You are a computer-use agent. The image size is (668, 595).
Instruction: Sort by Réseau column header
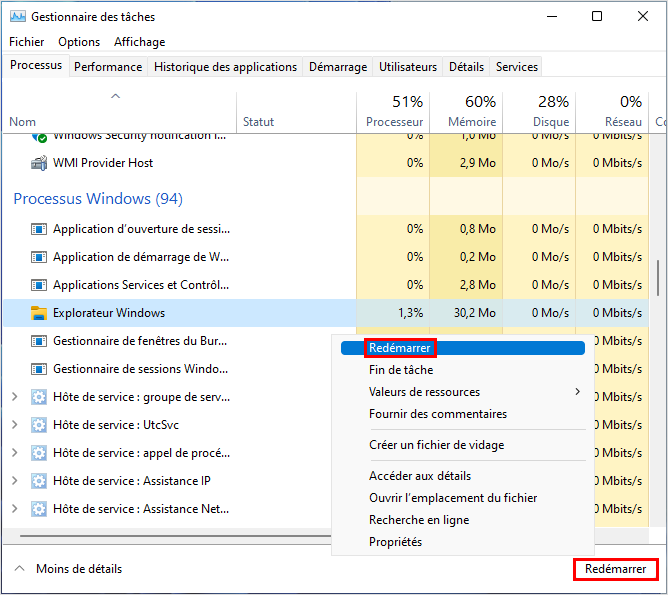tap(612, 112)
